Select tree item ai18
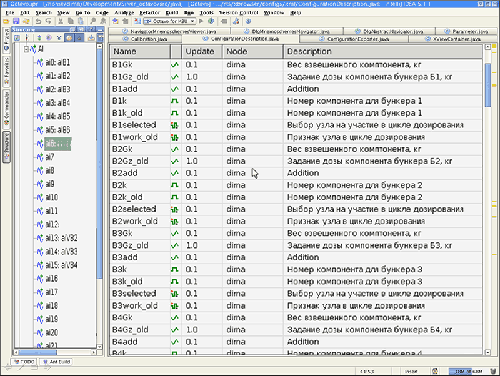The image size is (500, 376). click(52, 306)
